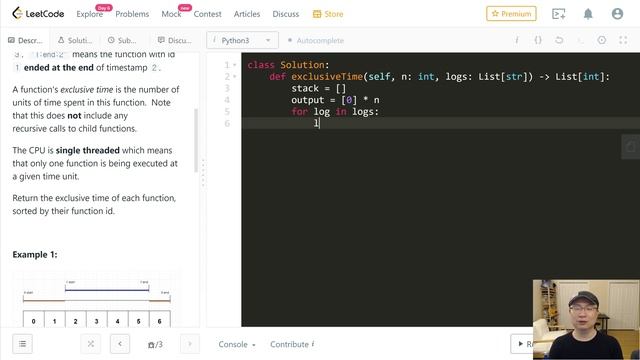Viewport: 640px width, 360px height.
Task: Pick a random problem shuffle icon
Action: point(91,344)
